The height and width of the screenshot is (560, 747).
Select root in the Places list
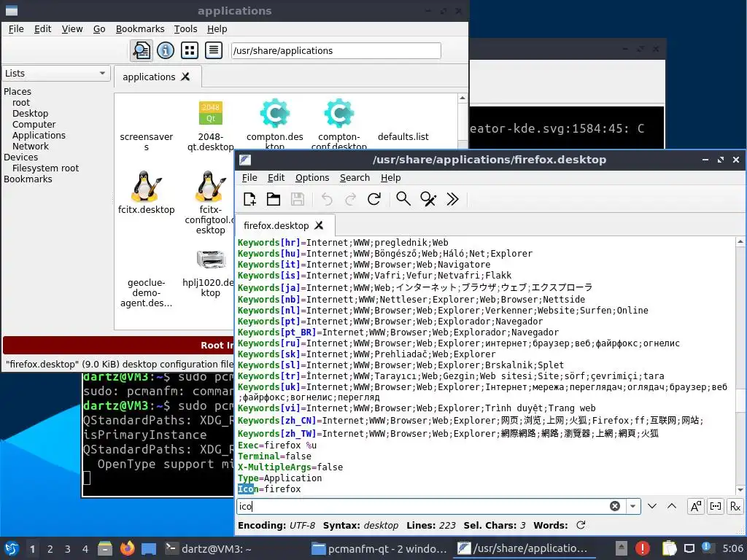coord(21,102)
